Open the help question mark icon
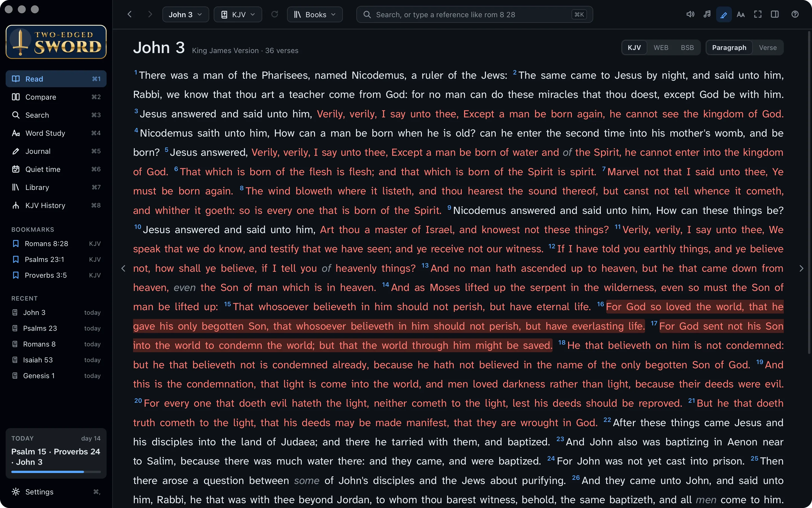This screenshot has height=508, width=812. [795, 14]
